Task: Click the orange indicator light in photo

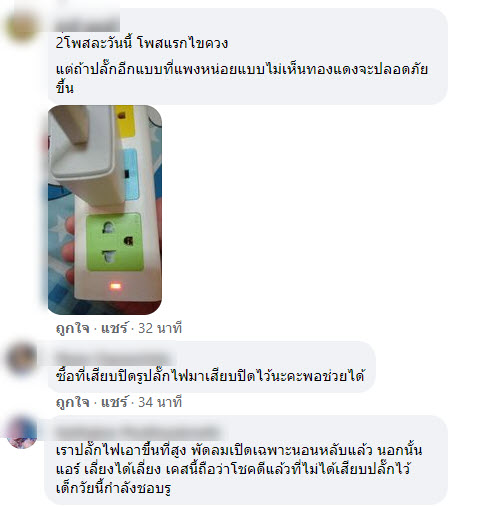Action: point(116,286)
